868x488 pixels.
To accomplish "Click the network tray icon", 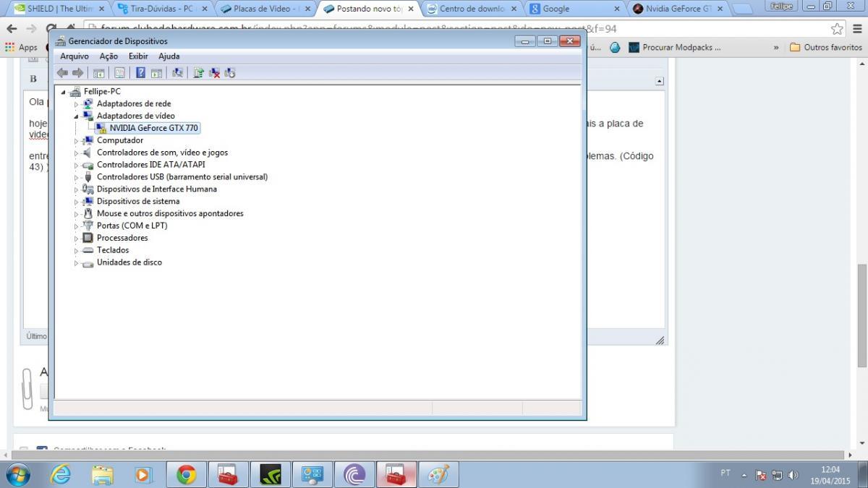I will [777, 475].
